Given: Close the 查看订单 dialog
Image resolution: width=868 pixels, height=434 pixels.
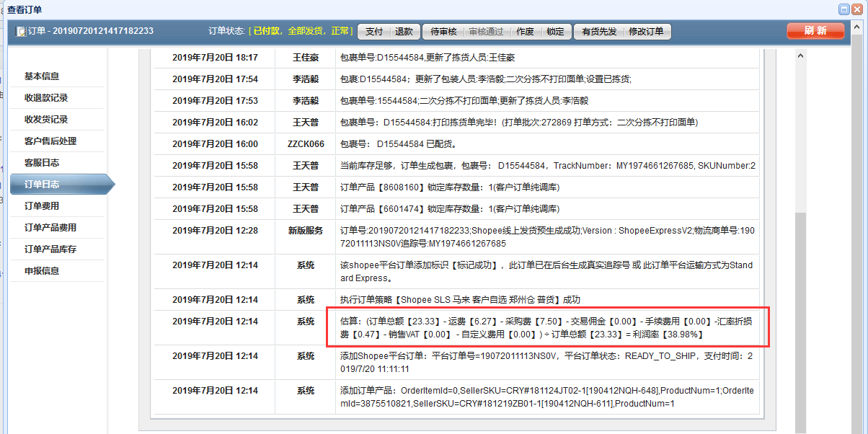Looking at the screenshot, I should point(857,9).
